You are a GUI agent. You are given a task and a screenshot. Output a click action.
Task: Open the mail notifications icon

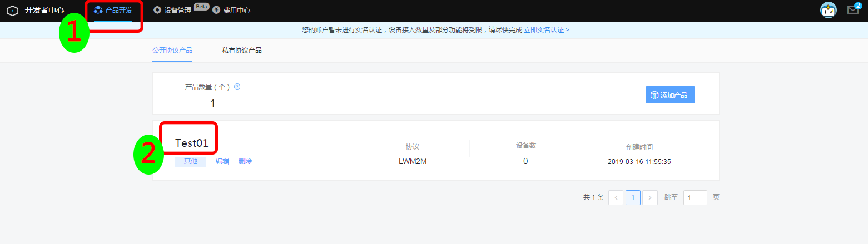853,10
